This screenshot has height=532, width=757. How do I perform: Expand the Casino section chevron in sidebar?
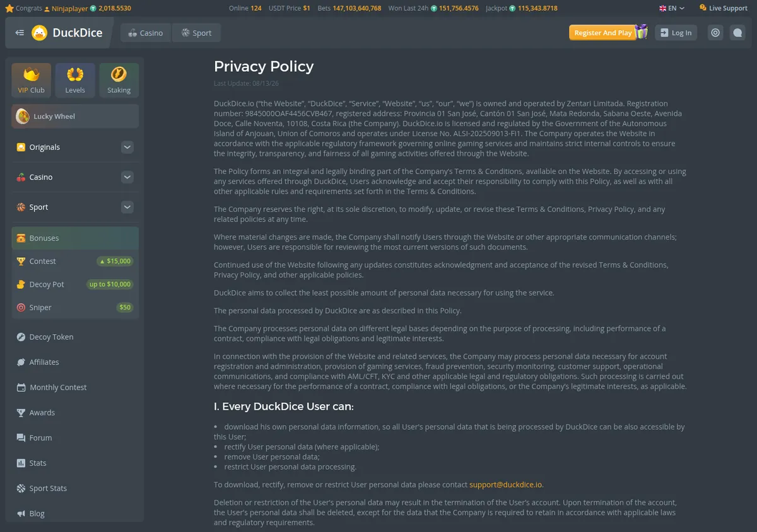tap(127, 177)
